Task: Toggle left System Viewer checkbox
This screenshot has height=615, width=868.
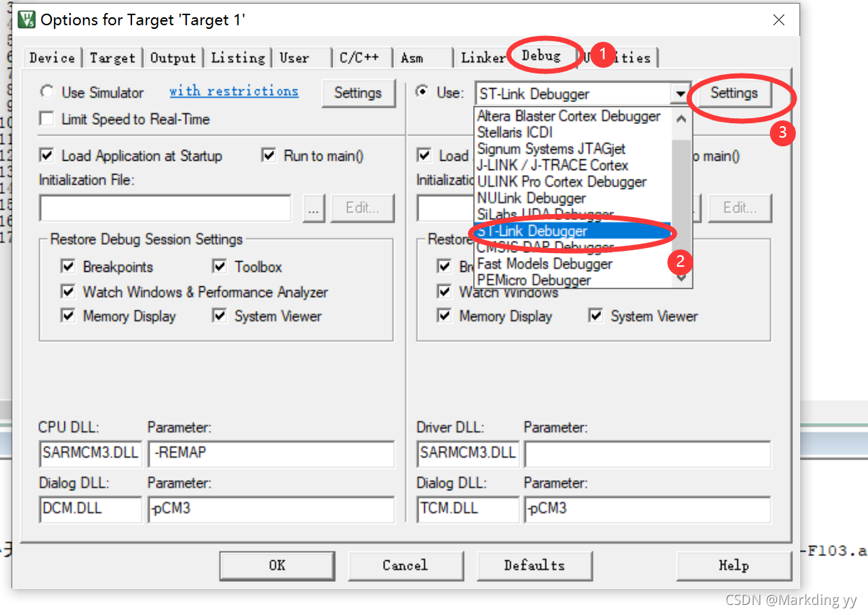Action: (220, 316)
